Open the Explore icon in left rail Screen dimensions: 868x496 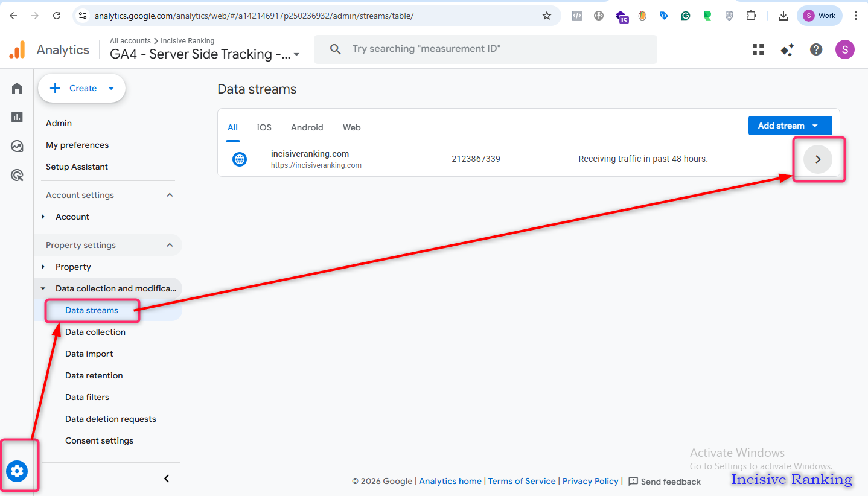17,146
